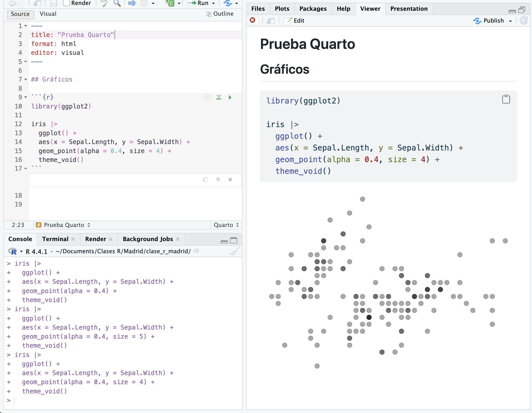Open the Plots tab
Screen dimensions: 532x413
[x=282, y=9]
